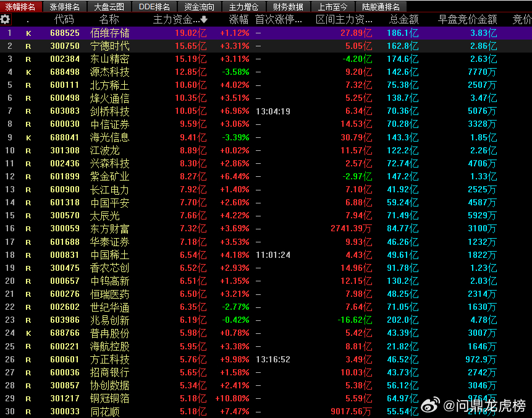Click 兆易创新 interval fund value -16.62亿
Viewport: 532px width, 418px height.
pos(355,320)
